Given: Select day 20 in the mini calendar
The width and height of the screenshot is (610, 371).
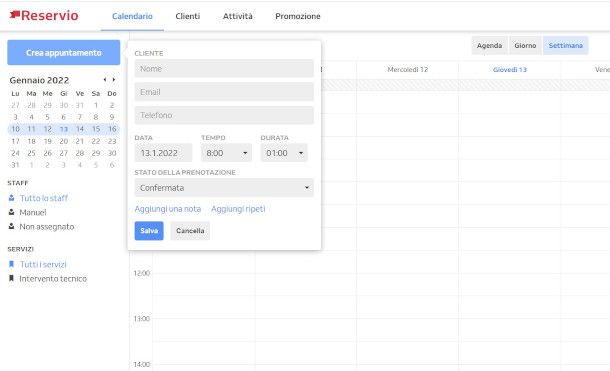Looking at the screenshot, I should coord(64,141).
